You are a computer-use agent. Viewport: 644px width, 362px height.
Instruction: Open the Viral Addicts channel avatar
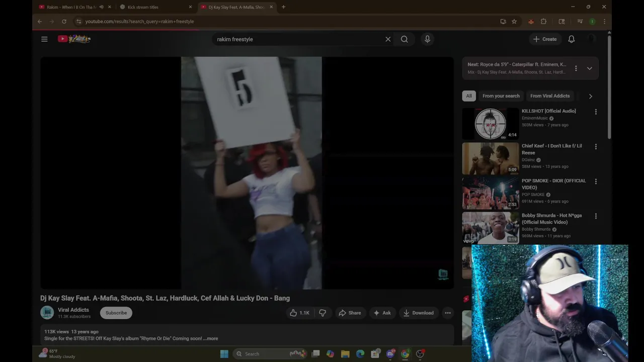(47, 313)
